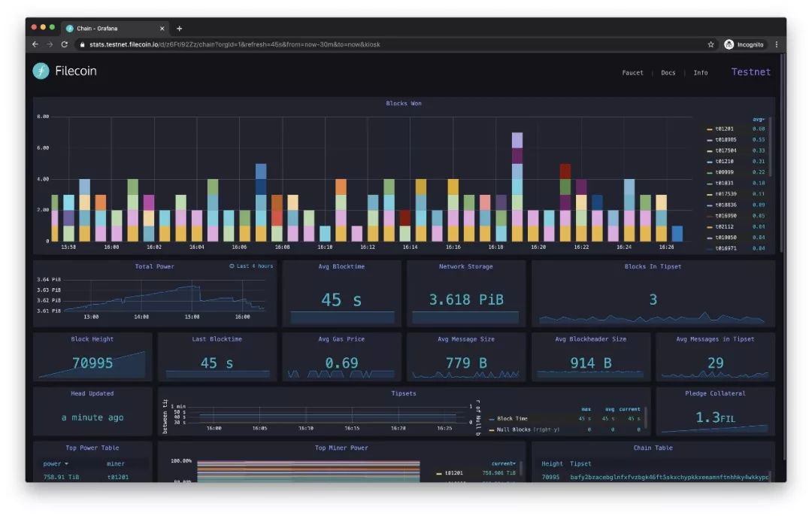
Task: Sort Blocks Won legend by avg column
Action: pyautogui.click(x=759, y=119)
